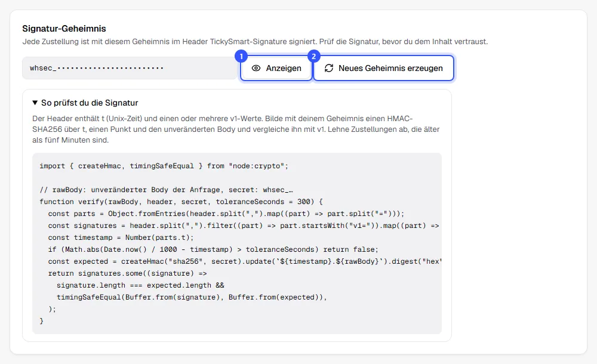This screenshot has height=364, width=597.
Task: Collapse the 'So prüfst du die Signatur' section
Action: pos(85,103)
